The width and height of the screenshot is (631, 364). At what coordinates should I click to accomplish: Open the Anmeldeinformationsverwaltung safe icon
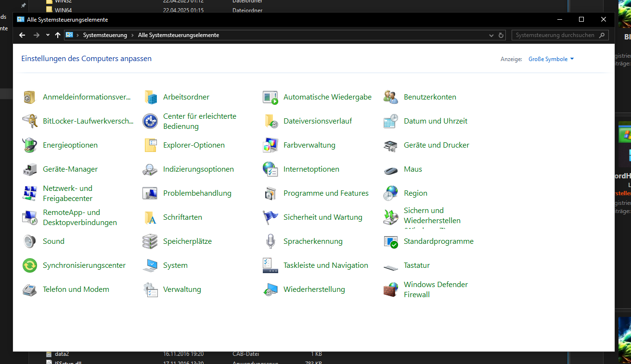click(30, 97)
